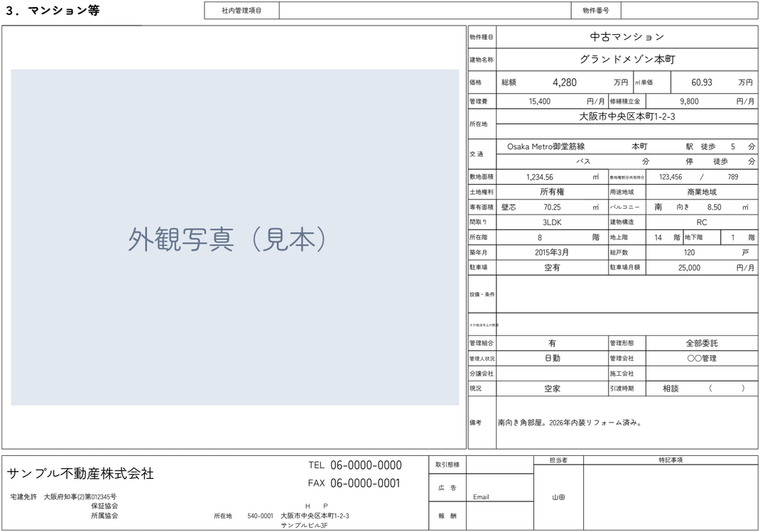
Task: Select the empty 物件番号 entry field
Action: tap(689, 11)
